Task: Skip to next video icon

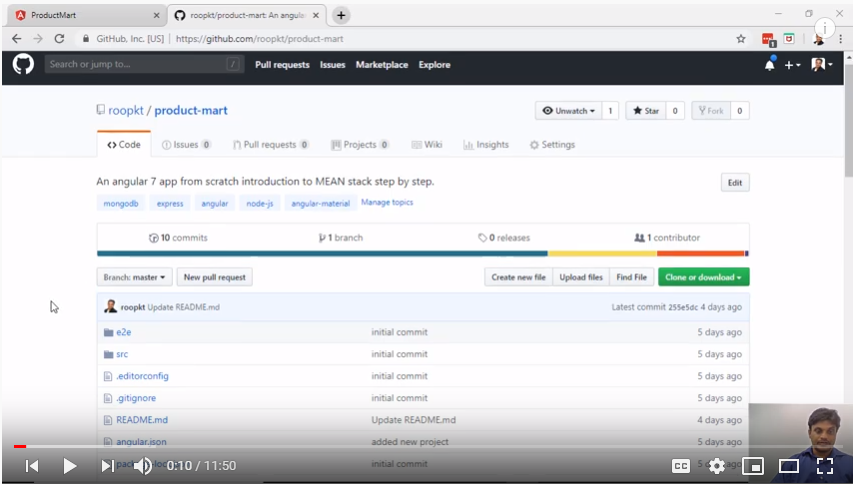Action: pyautogui.click(x=106, y=466)
